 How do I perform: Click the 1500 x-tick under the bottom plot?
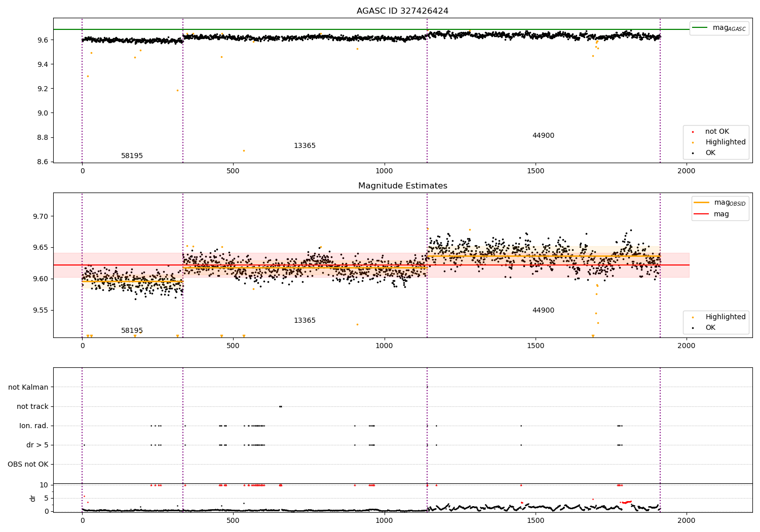pos(536,520)
